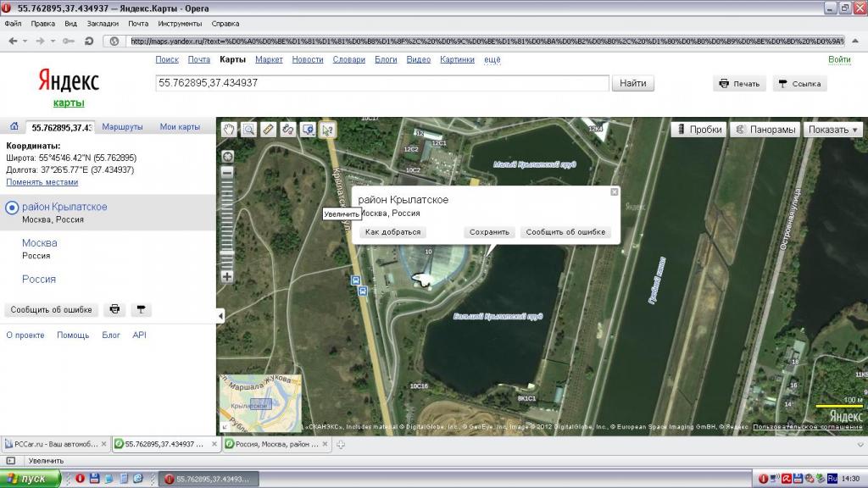Activate the magnifier zoom tool
Screen dimensions: 868x488
(x=248, y=130)
